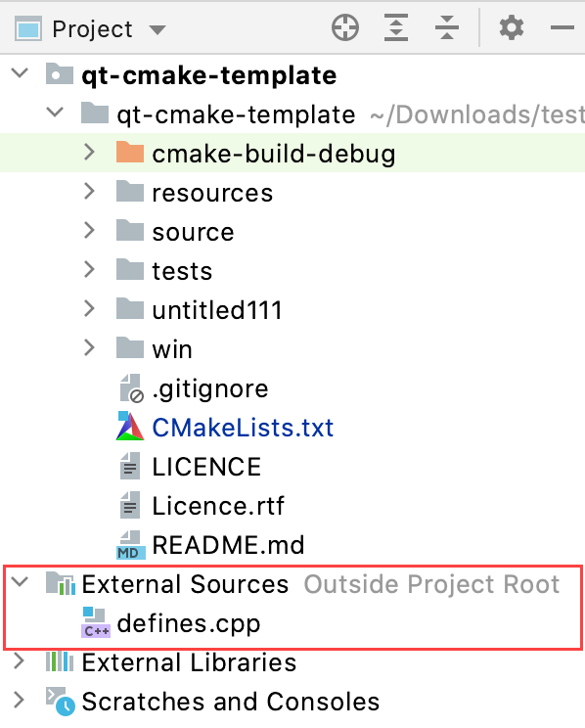The height and width of the screenshot is (728, 585).
Task: Expand Scratches and Consoles node
Action: 19,701
